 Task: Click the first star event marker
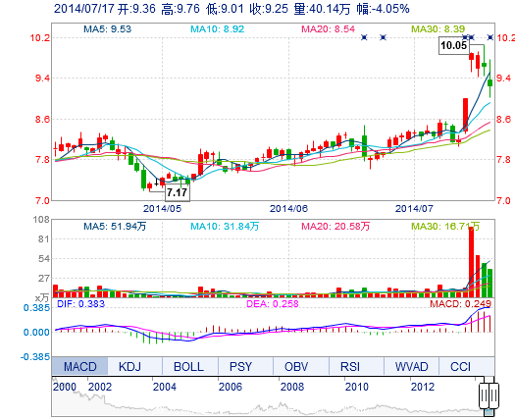[364, 37]
